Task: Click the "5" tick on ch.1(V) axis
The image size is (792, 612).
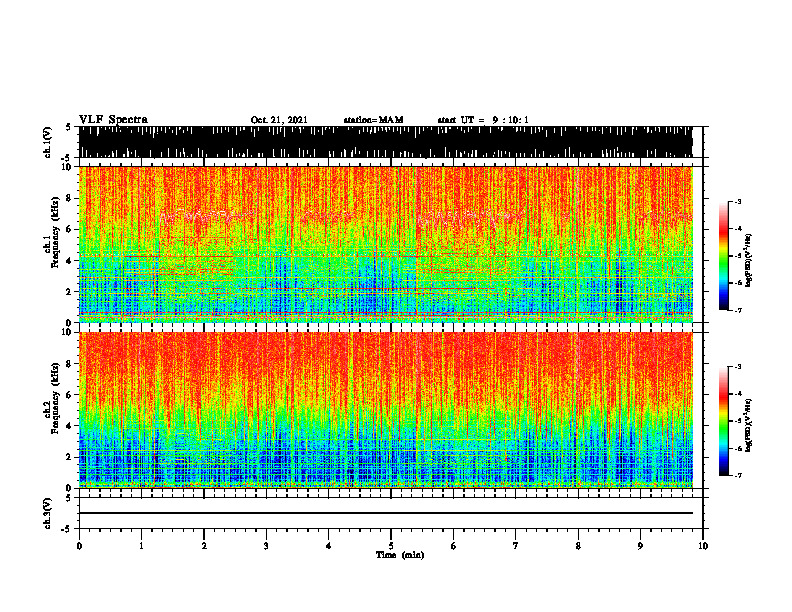Action: (68, 128)
